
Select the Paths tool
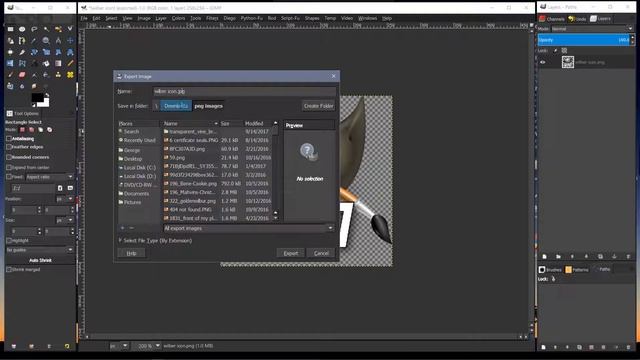coord(22,41)
